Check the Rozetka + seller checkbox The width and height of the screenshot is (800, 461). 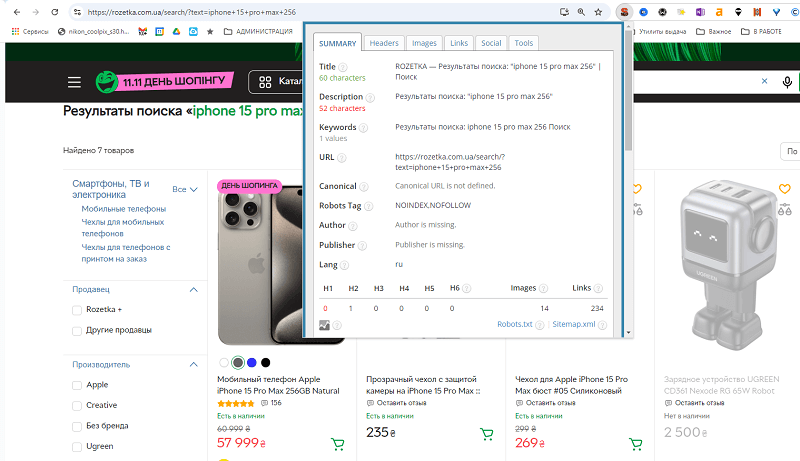pos(77,310)
